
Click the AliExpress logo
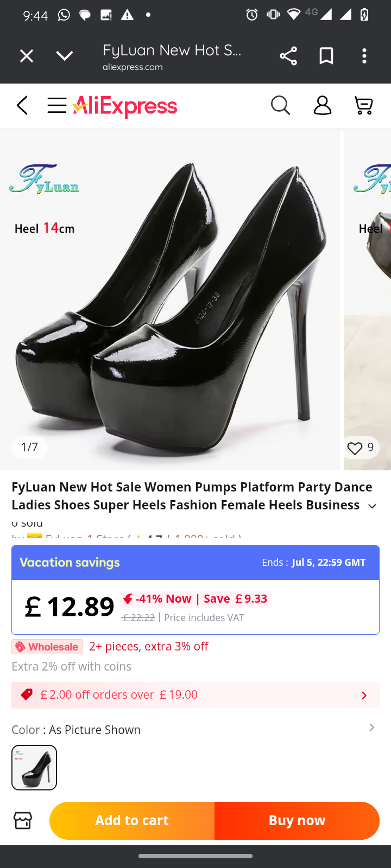tap(125, 106)
